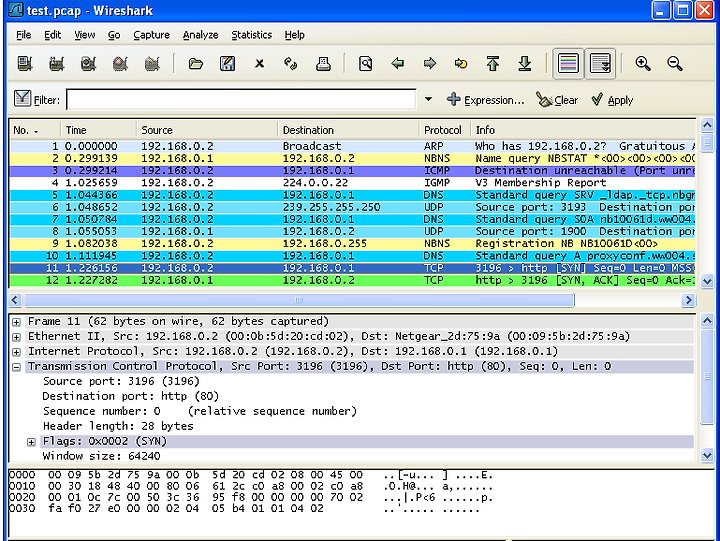Jump to last packet icon
The width and height of the screenshot is (720, 541).
(525, 63)
